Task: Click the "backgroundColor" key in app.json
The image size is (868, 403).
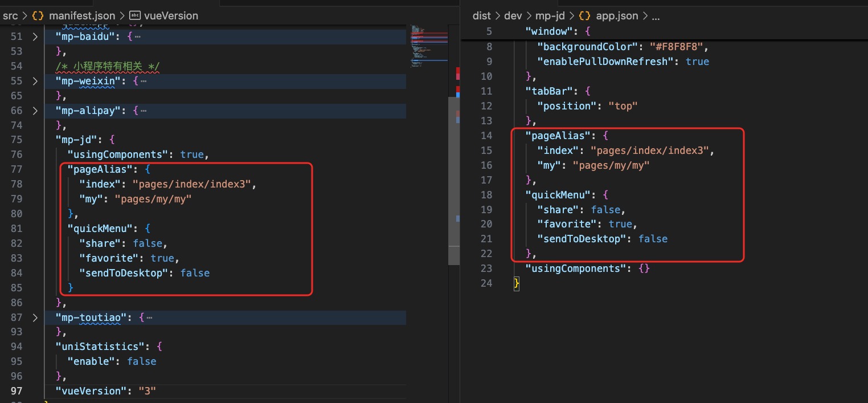Action: [588, 46]
